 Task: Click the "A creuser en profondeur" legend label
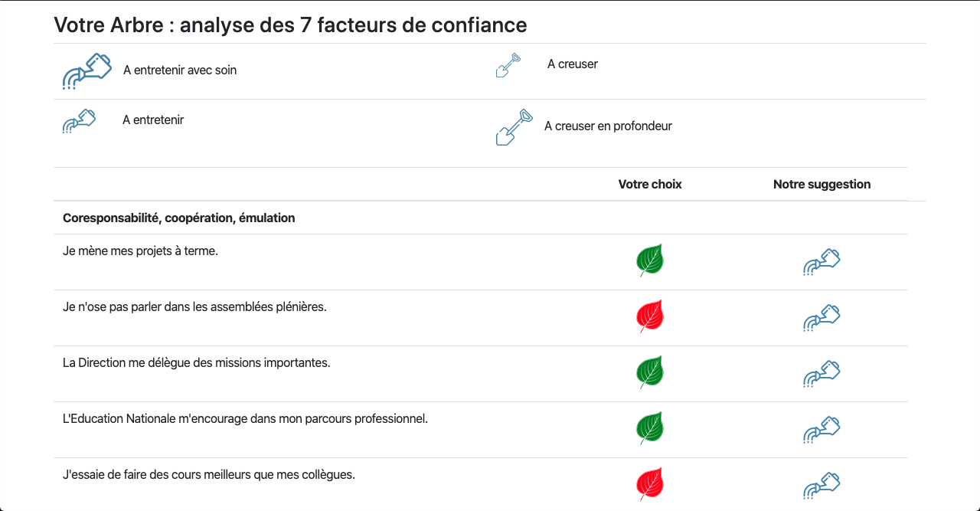point(608,126)
